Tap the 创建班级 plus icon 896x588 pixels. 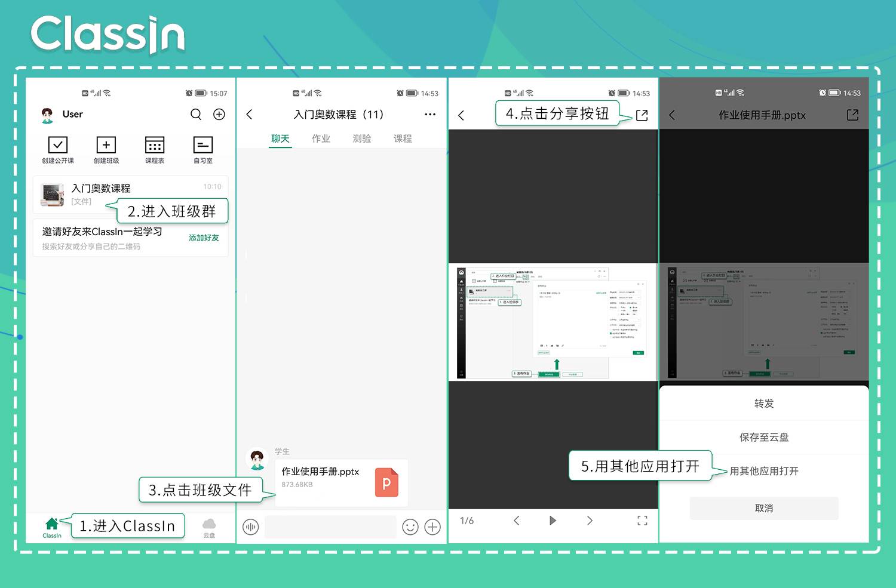[x=106, y=144]
